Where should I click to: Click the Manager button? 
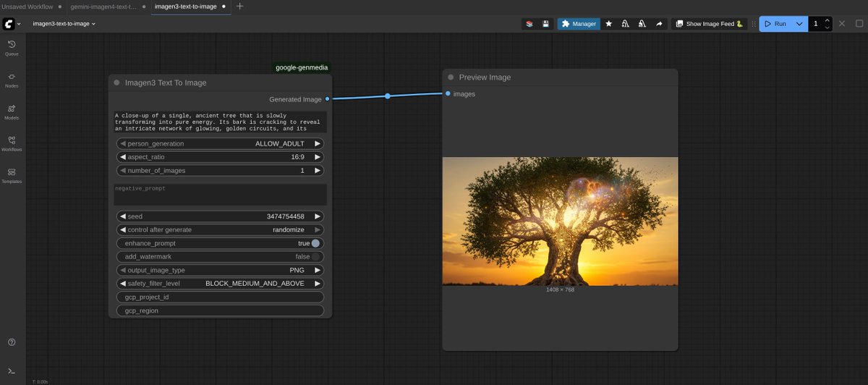click(x=579, y=24)
